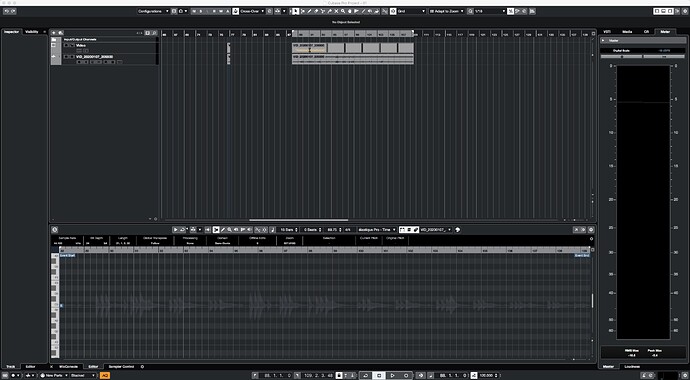Open the Media tab in right zone
This screenshot has height=380, width=690.
tap(627, 32)
